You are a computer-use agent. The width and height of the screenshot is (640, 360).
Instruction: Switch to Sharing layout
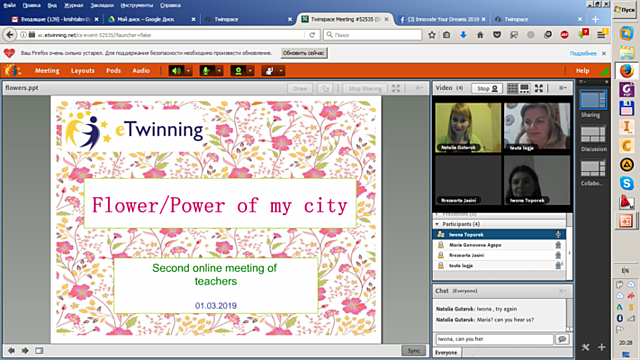[593, 100]
